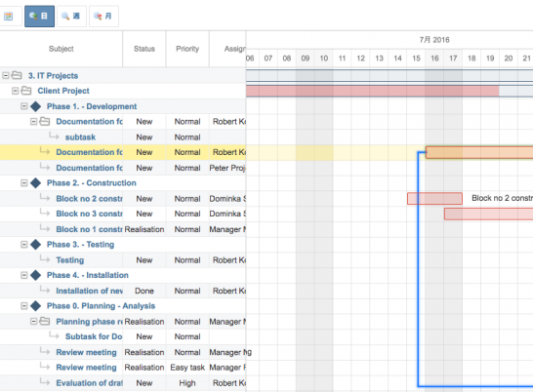
Task: Sort by Subject column header
Action: point(61,49)
